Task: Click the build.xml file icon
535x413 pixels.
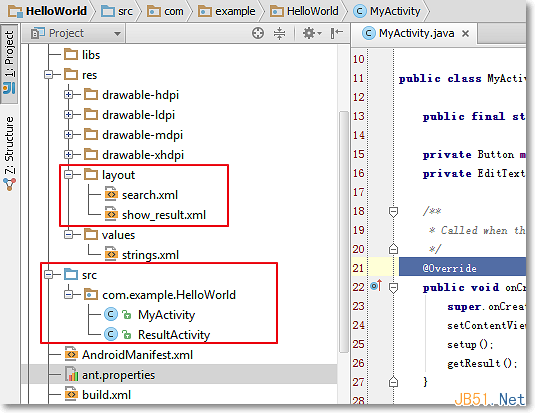Action: tap(71, 394)
